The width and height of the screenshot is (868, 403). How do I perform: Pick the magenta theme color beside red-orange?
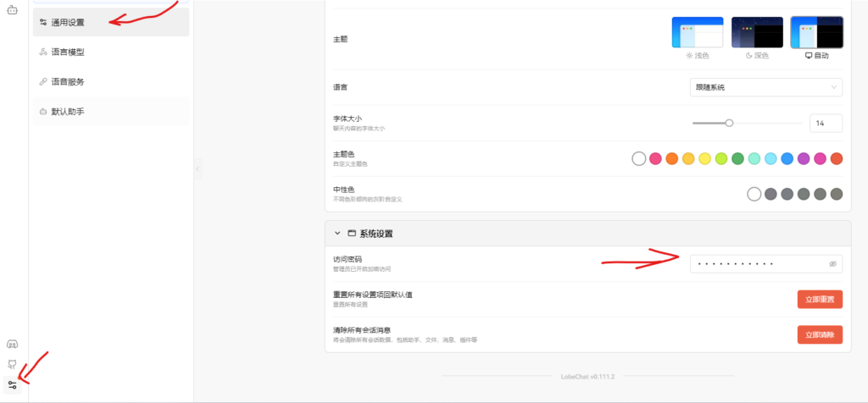coord(820,158)
